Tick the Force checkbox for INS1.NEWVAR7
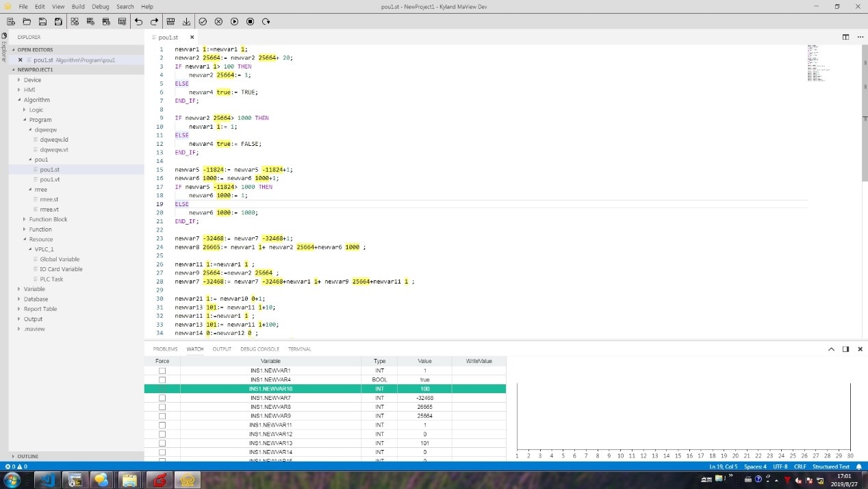Screen dimensions: 868x489 pyautogui.click(x=162, y=398)
